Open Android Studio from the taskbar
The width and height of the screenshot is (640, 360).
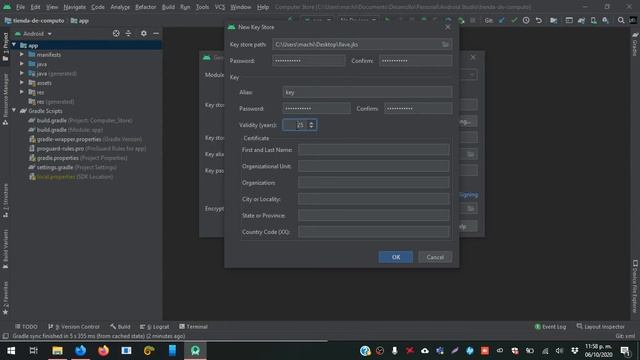[195, 350]
